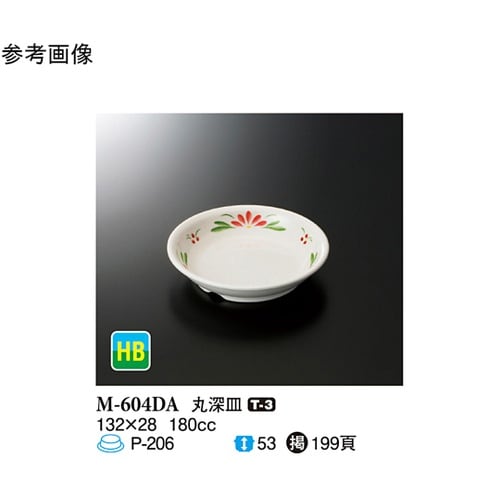Click the green leaf left of red flower

click(x=222, y=227)
